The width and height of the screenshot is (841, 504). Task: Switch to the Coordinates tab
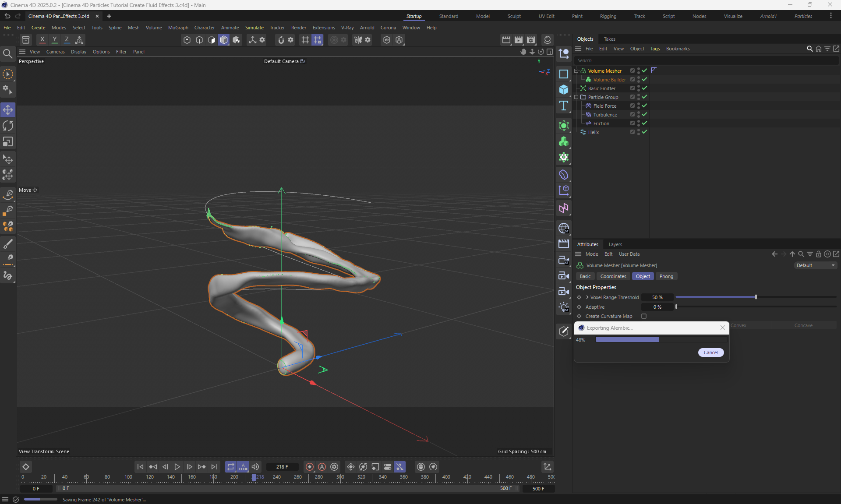coord(613,276)
